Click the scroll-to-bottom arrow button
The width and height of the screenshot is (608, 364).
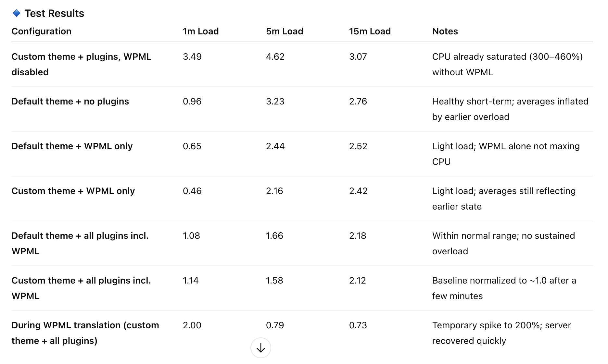click(260, 348)
